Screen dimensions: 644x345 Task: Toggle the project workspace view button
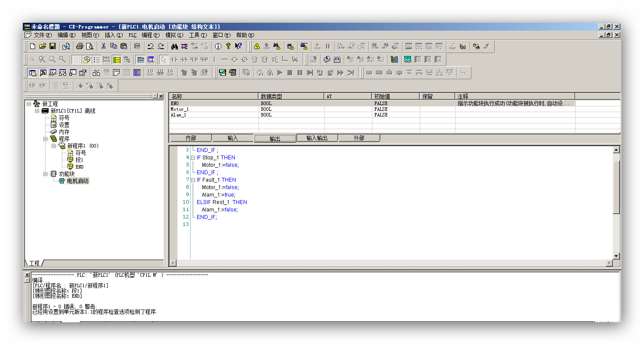click(x=32, y=73)
